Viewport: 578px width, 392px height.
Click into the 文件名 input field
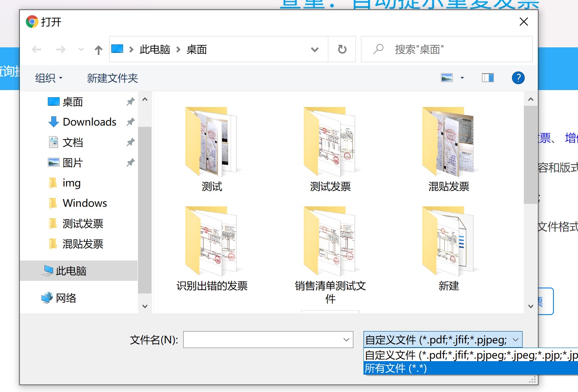point(262,340)
